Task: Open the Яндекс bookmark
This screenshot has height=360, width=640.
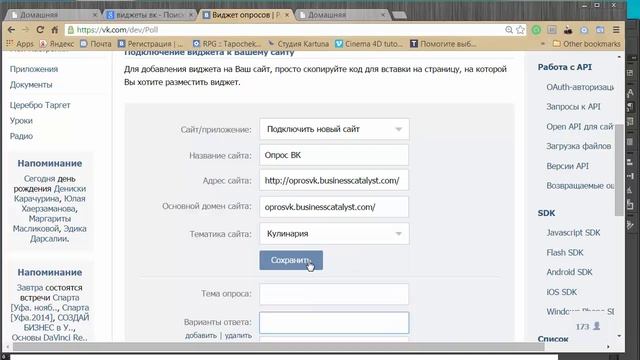Action: [x=57, y=44]
